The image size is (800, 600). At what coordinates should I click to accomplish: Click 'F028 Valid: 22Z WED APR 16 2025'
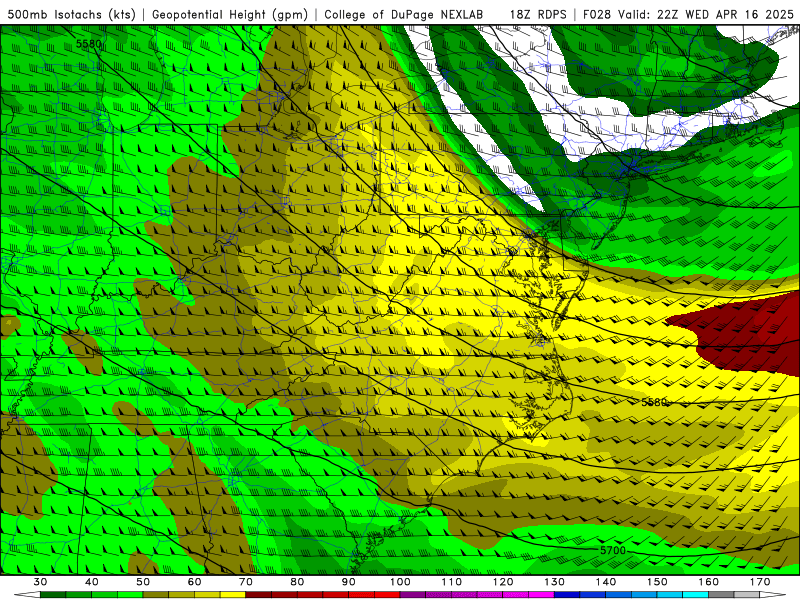[x=688, y=15]
